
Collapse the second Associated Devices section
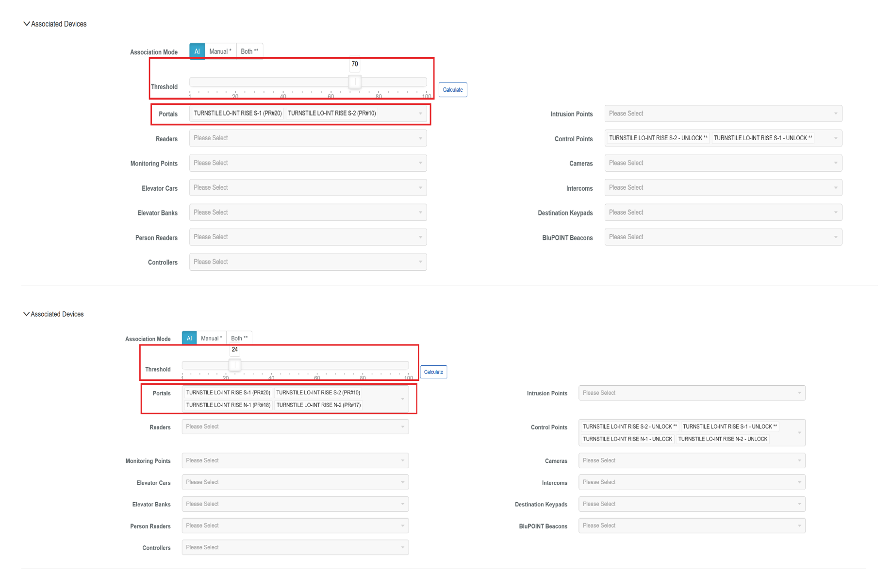click(x=26, y=314)
